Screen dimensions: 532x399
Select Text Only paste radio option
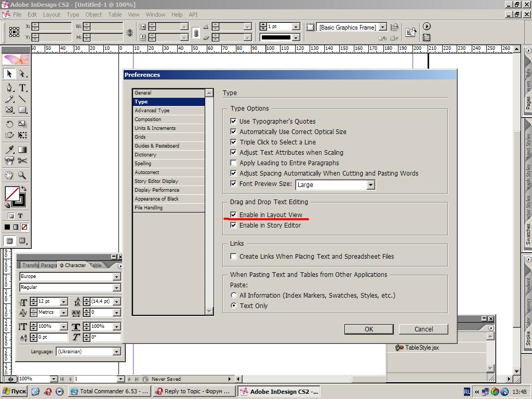pyautogui.click(x=233, y=305)
